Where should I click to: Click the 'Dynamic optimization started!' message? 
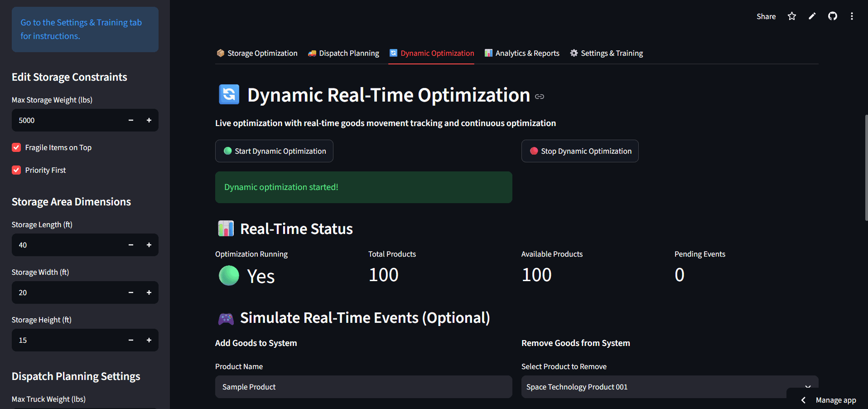coord(363,187)
